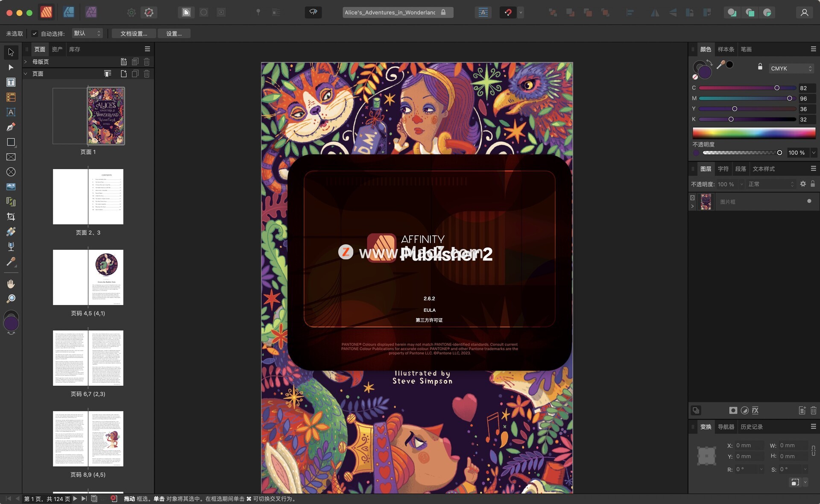Set fill to none swatch
The width and height of the screenshot is (820, 504).
click(695, 77)
